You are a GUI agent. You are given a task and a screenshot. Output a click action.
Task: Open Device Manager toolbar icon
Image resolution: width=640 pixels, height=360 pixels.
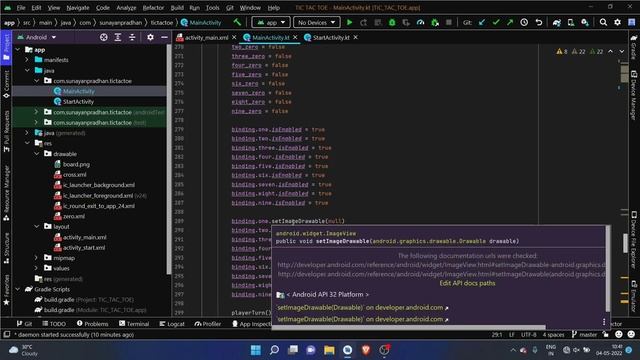571,22
